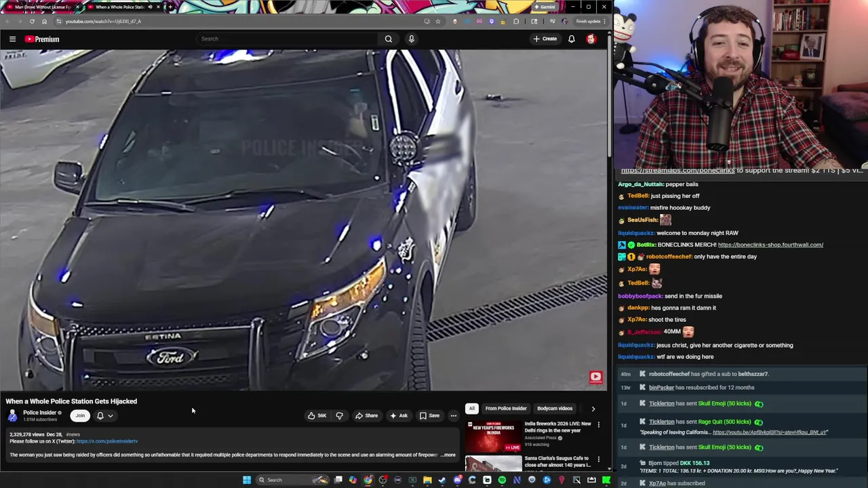This screenshot has height=488, width=868.
Task: Save the video to a playlist
Action: tap(429, 415)
